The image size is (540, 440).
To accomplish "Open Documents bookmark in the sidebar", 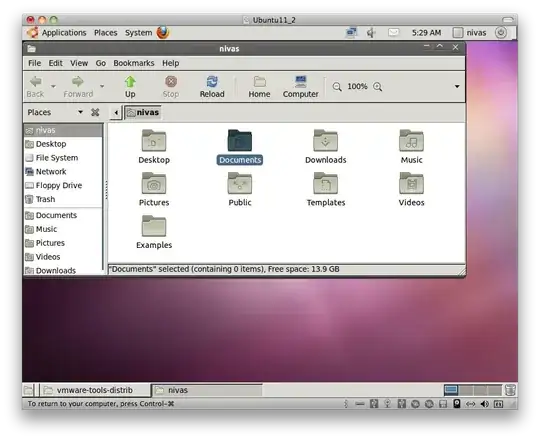I will (x=63, y=215).
